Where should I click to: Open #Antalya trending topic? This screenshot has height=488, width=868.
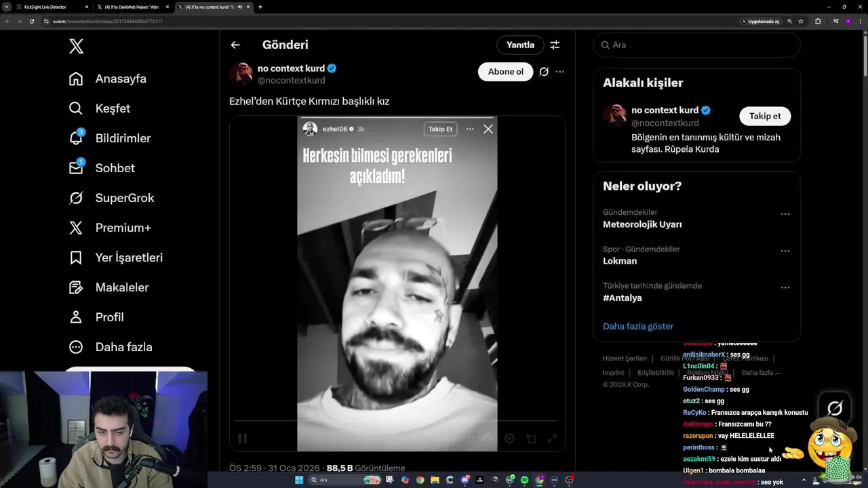tap(623, 298)
